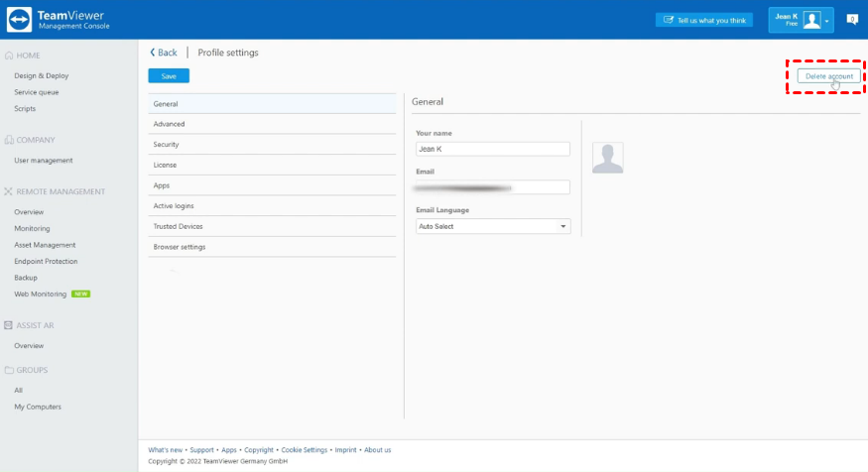Click Tell us what you think
Image resolution: width=868 pixels, height=472 pixels.
coord(703,20)
